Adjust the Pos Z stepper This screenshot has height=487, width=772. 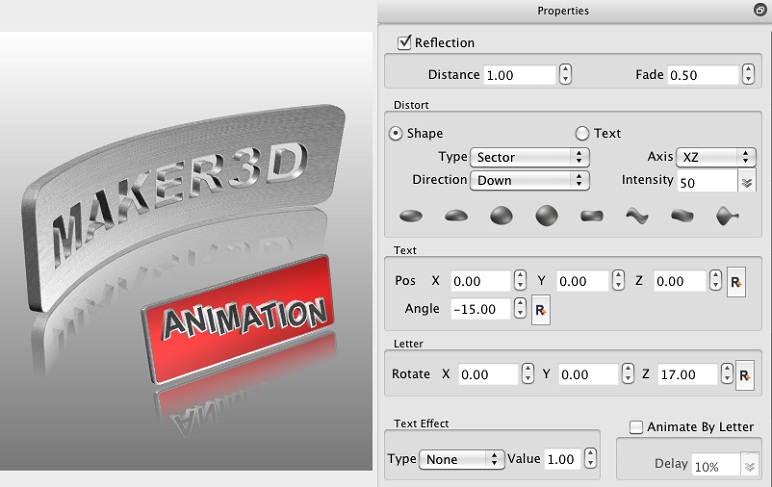click(x=716, y=280)
